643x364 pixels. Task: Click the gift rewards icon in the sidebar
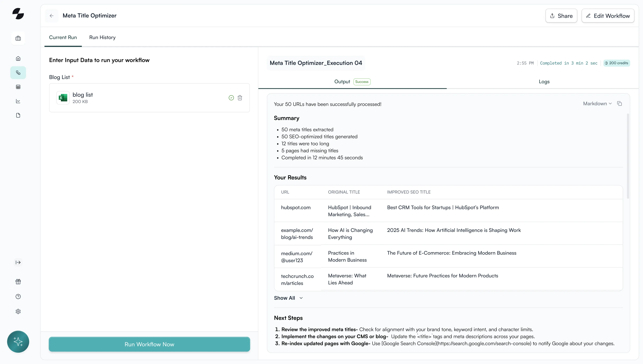(18, 281)
